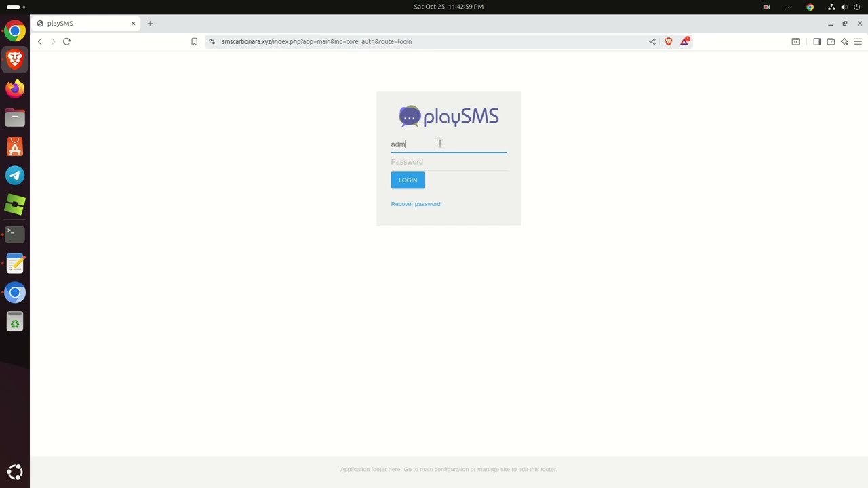This screenshot has height=488, width=868.
Task: Open a new tab with plus button
Action: [x=150, y=23]
